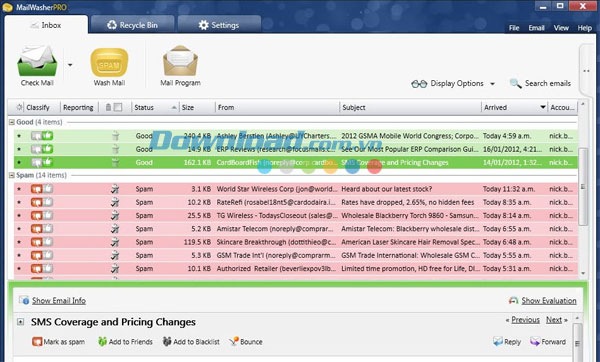Classify CardBoardFish email with thumbs toggle
Image resolution: width=600 pixels, height=362 pixels.
[42, 162]
